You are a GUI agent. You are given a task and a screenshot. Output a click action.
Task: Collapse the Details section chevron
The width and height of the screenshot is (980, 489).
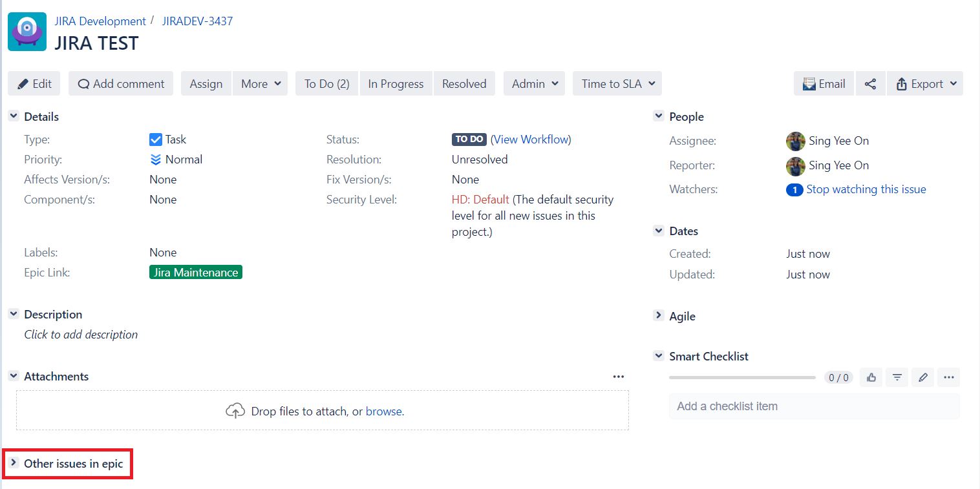pos(13,116)
